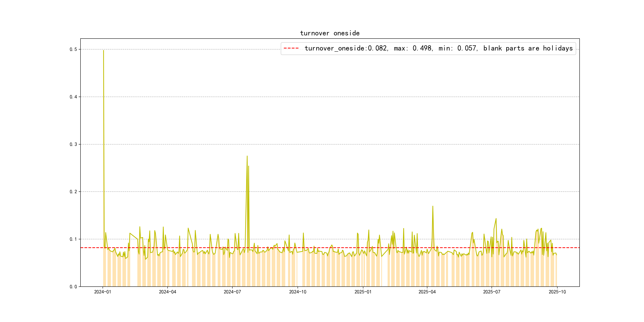Click the 0.4 y-axis tick label

tap(73, 97)
